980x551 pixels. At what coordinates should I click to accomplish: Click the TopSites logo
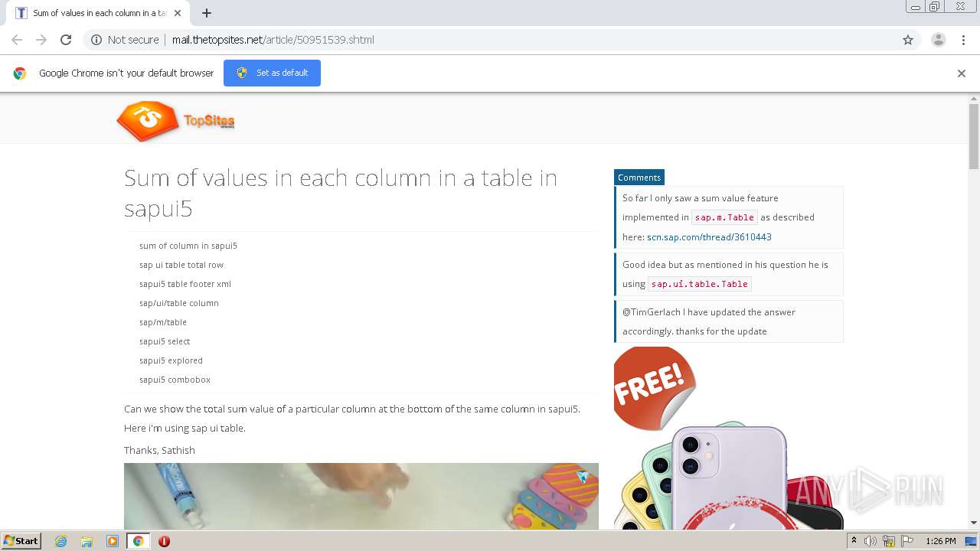coord(176,121)
